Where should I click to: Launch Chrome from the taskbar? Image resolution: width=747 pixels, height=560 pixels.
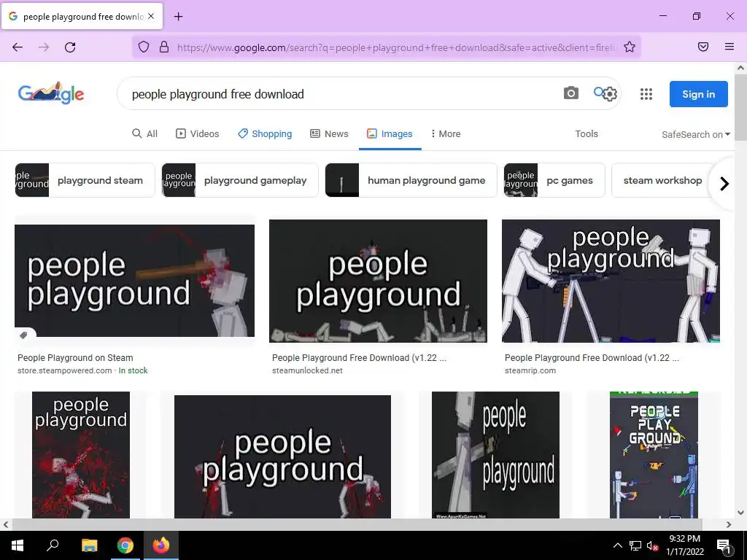point(125,545)
